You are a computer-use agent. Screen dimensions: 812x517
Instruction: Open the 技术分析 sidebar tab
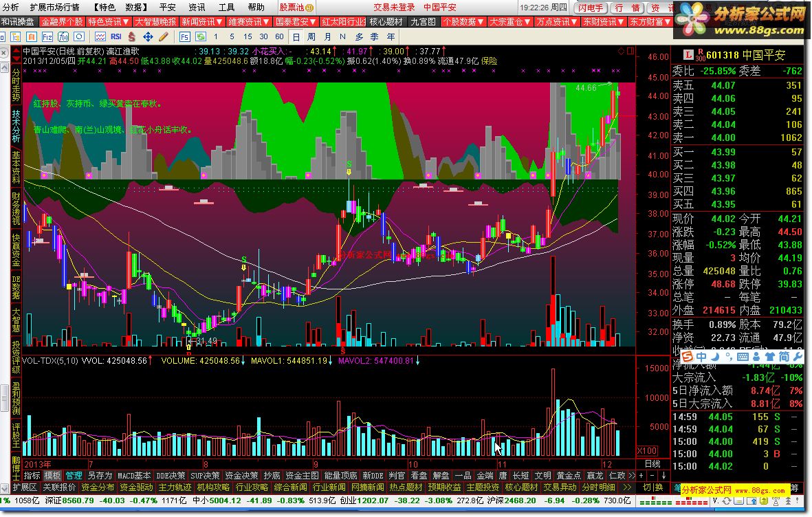pos(16,126)
